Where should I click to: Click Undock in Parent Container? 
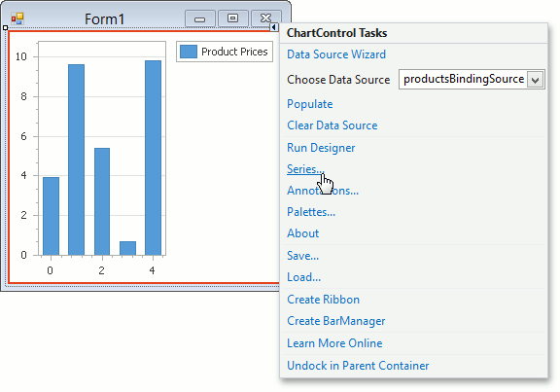tap(358, 366)
